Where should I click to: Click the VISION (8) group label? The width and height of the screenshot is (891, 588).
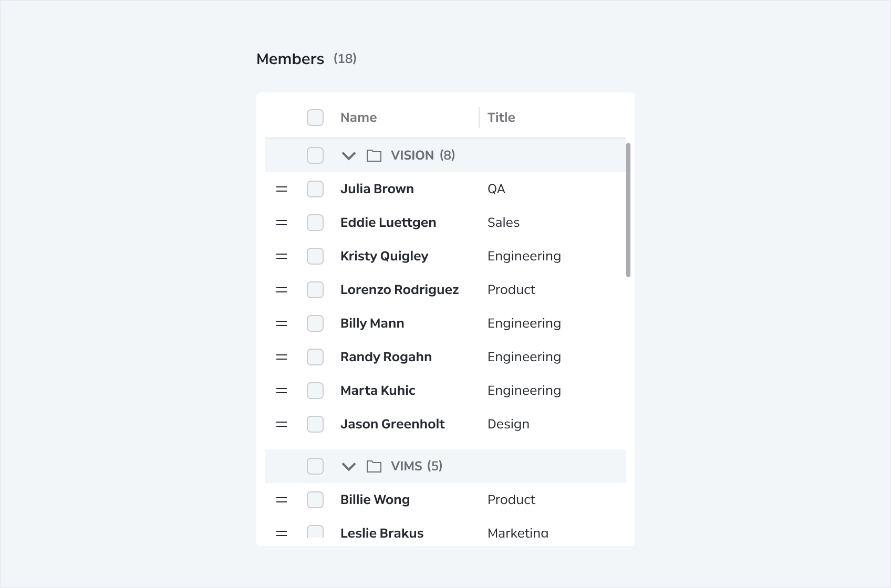pos(423,155)
